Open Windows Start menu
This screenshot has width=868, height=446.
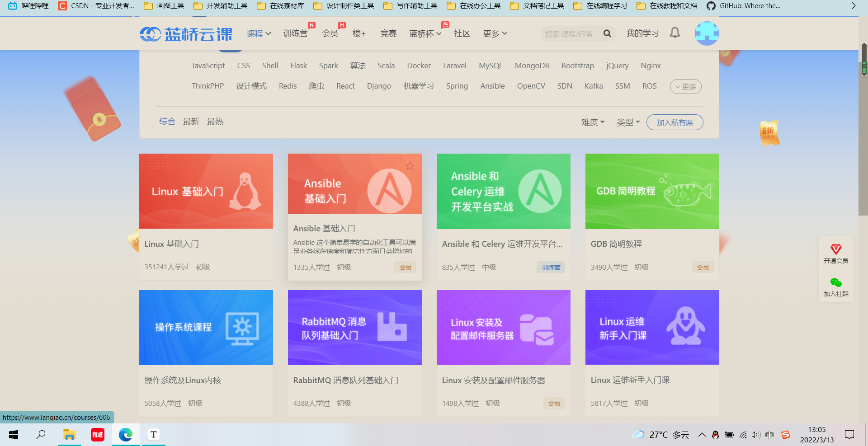(14, 435)
